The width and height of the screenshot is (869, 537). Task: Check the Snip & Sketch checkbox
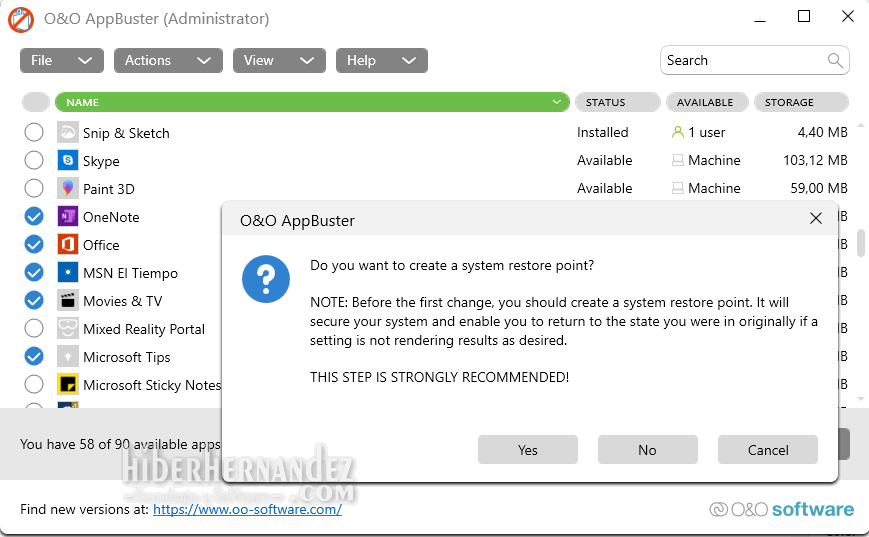coord(34,132)
